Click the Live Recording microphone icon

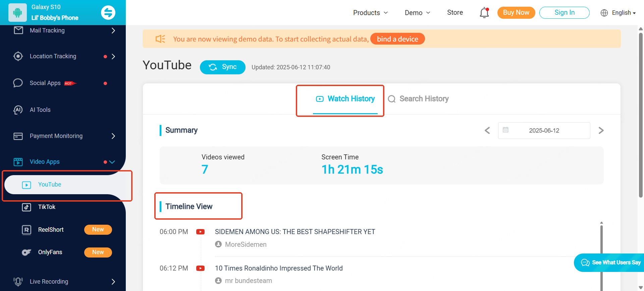click(18, 282)
